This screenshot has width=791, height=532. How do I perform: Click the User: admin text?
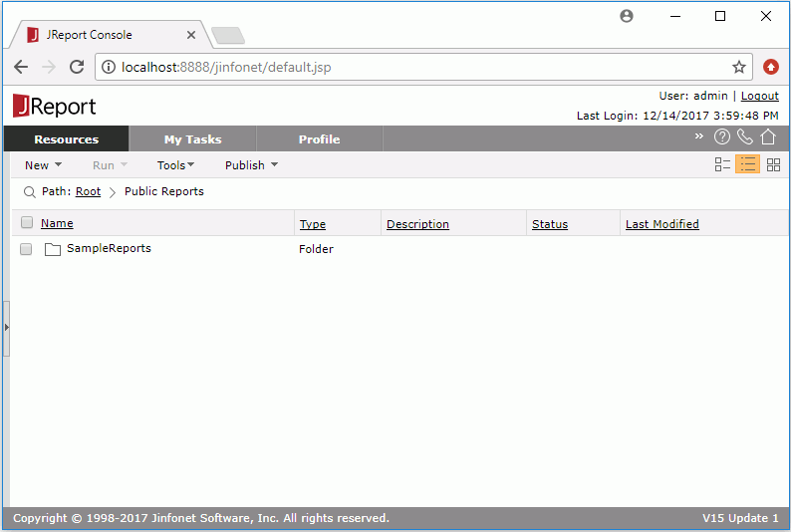[x=693, y=96]
